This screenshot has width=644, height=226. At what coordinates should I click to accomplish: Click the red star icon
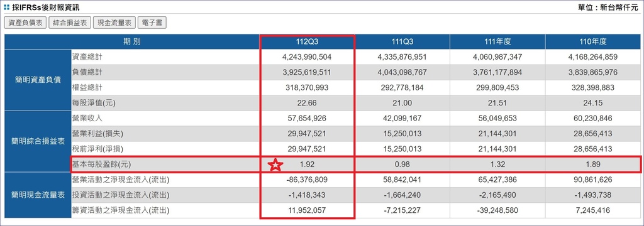[x=275, y=165]
